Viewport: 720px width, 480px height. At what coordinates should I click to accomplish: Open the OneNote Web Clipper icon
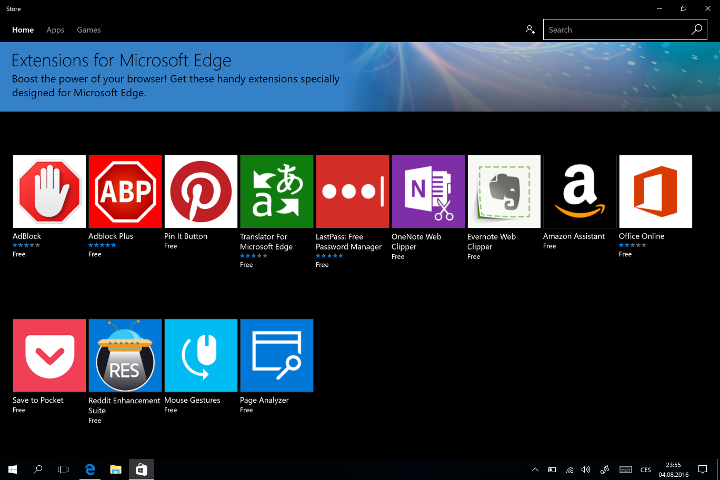[x=428, y=191]
